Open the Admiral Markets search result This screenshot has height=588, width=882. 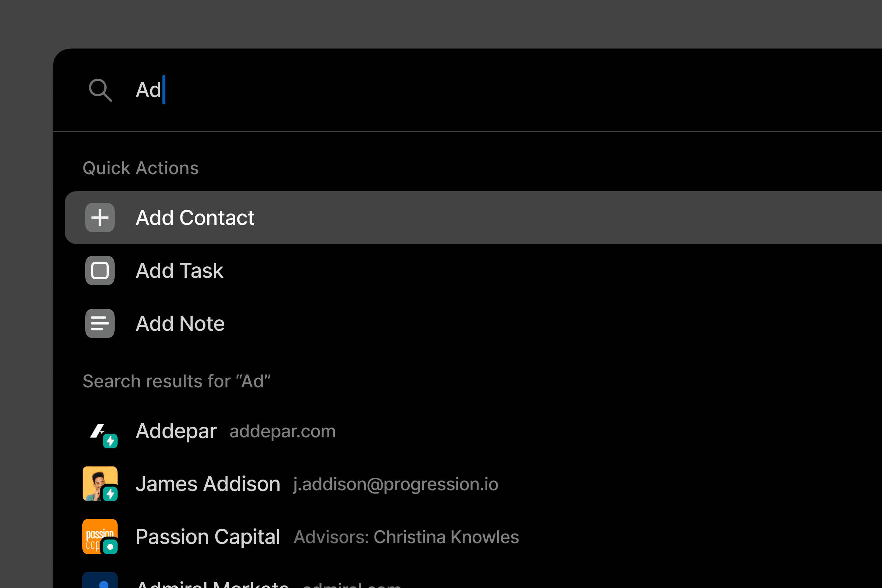(x=473, y=578)
